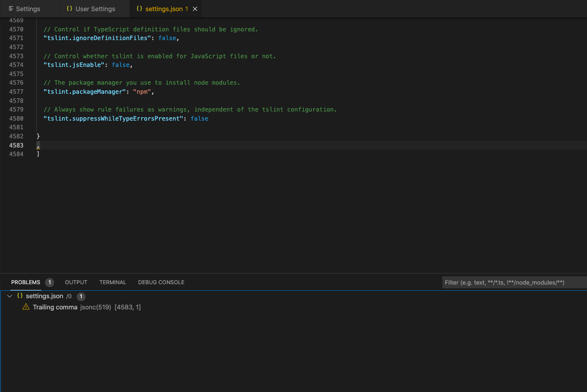This screenshot has height=392, width=587.
Task: Open the TERMINAL panel tab
Action: [x=112, y=283]
